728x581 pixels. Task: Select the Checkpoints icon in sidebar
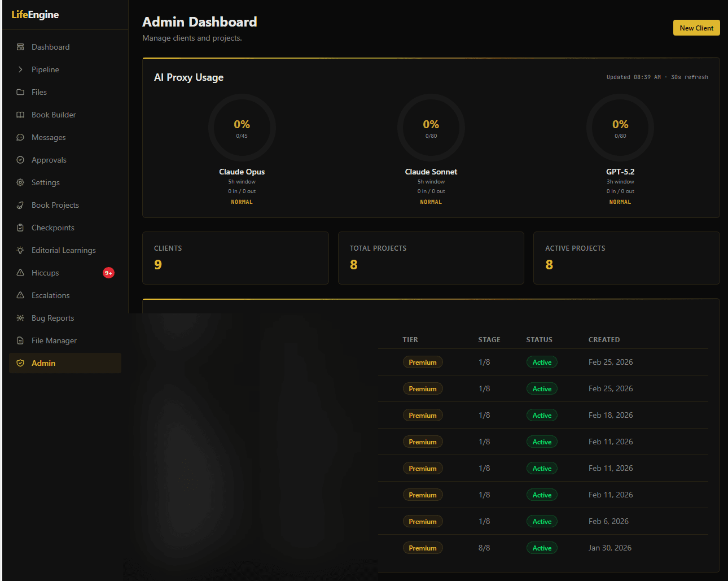[x=20, y=228]
